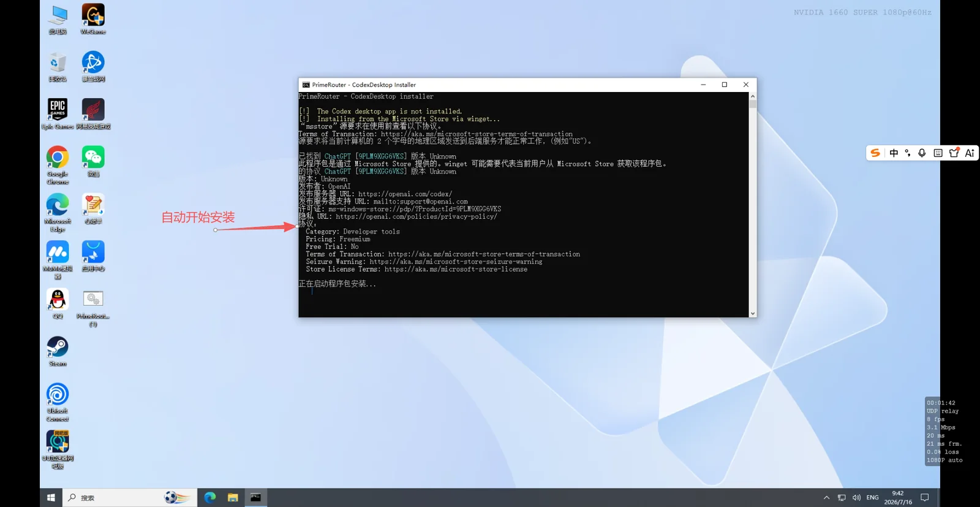
Task: Switch the ENG input language indicator
Action: (873, 498)
